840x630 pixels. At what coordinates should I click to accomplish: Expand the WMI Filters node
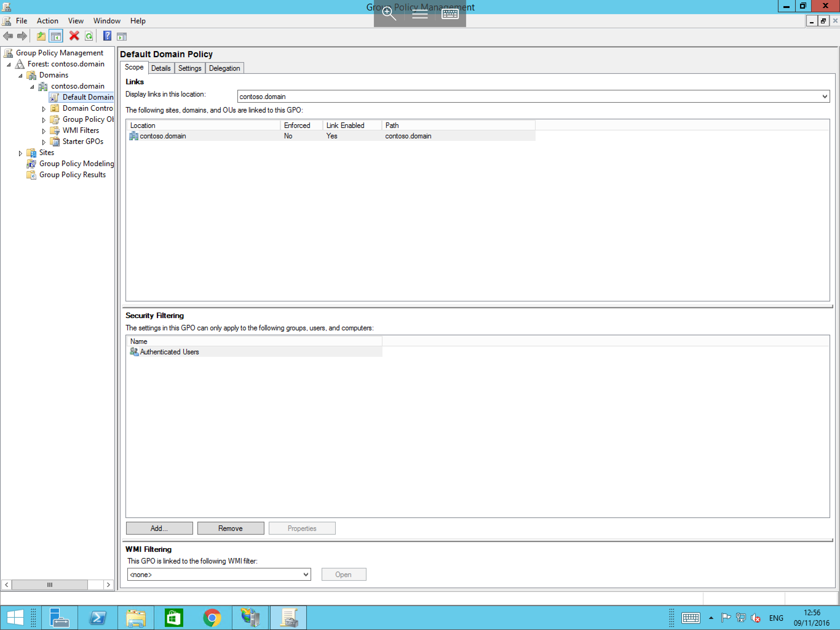pos(44,131)
